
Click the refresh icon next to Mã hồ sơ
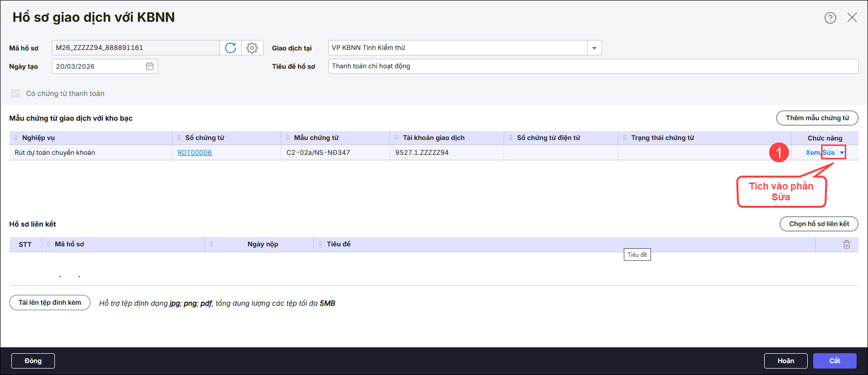coord(230,48)
